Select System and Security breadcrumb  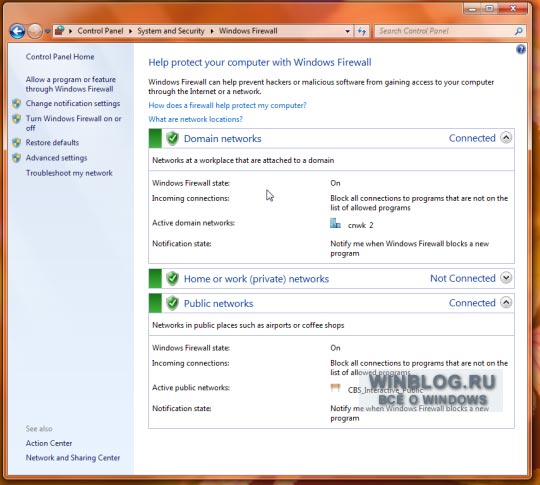[171, 31]
